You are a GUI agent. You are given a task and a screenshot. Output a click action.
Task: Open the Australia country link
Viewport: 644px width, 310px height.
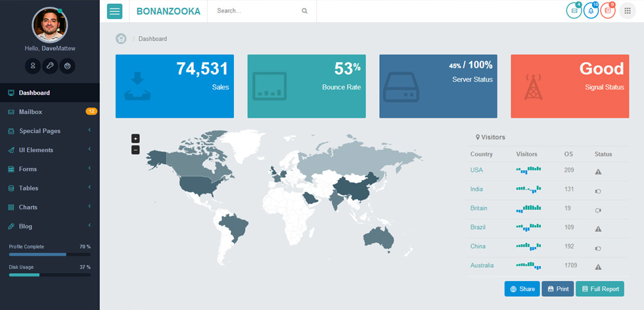(482, 265)
